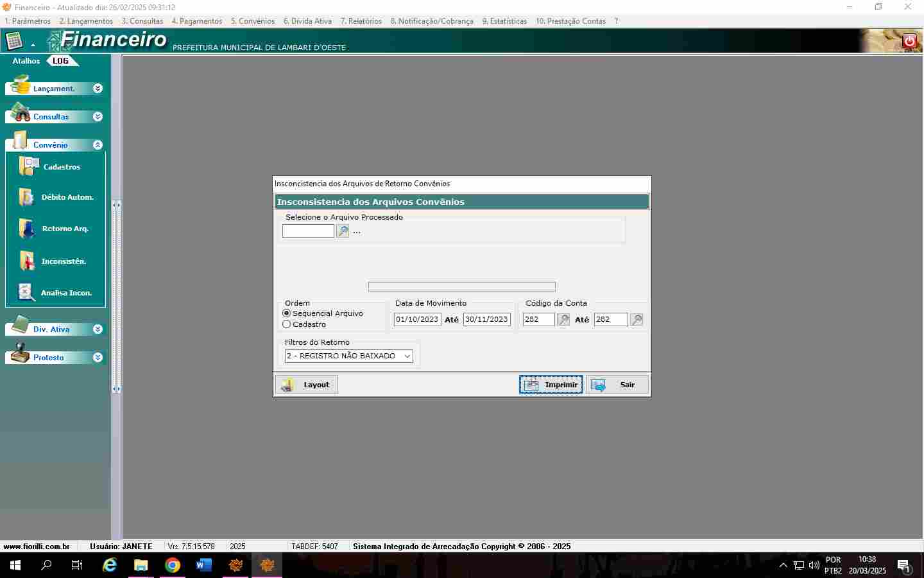Open Débito Autom. in the sidebar

[x=27, y=197]
